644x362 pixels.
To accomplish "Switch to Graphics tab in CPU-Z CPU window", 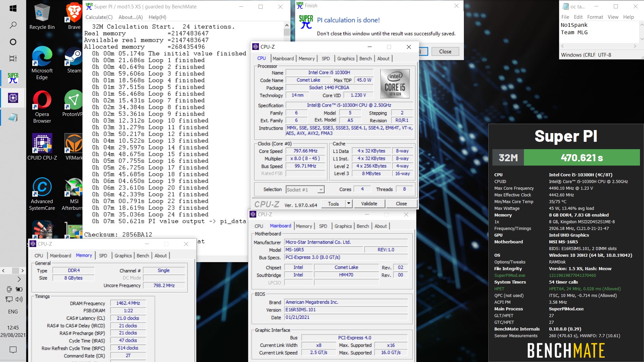I will coord(346,58).
